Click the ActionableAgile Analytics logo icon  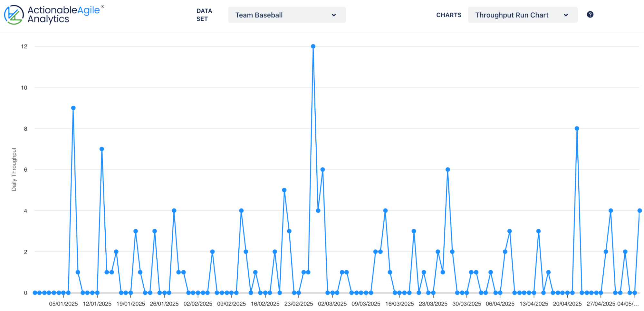[x=14, y=15]
